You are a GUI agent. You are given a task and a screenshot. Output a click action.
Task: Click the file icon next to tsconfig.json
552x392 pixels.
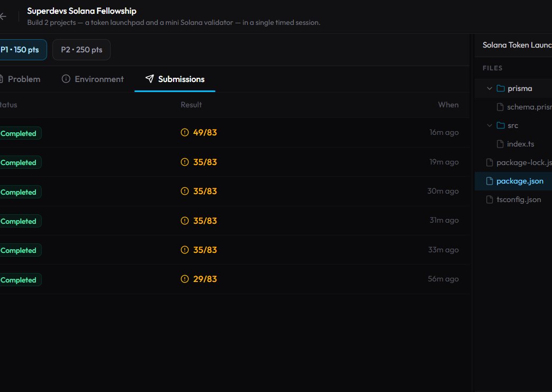[x=490, y=199]
